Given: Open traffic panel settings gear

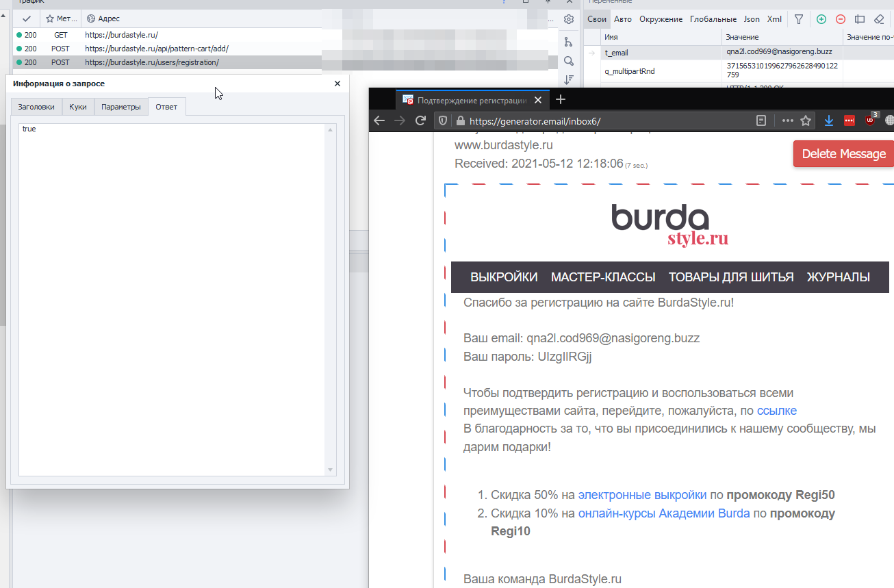Looking at the screenshot, I should click(568, 19).
